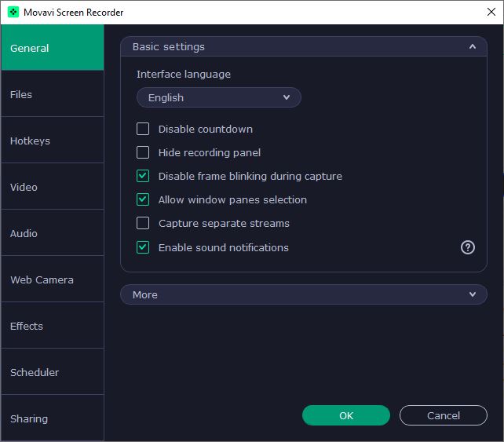Open the Interface language English dropdown
This screenshot has height=442, width=504.
pyautogui.click(x=219, y=97)
